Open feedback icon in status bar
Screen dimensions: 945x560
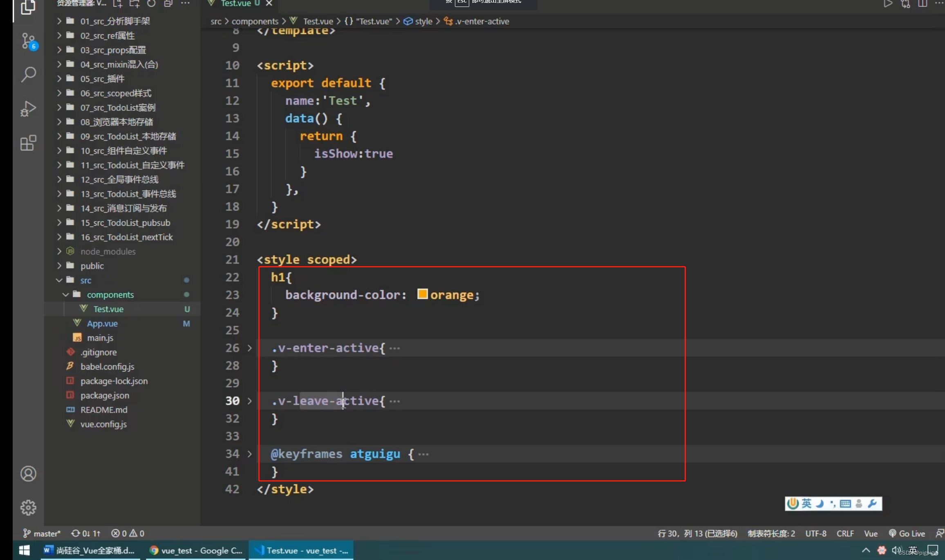(940, 533)
